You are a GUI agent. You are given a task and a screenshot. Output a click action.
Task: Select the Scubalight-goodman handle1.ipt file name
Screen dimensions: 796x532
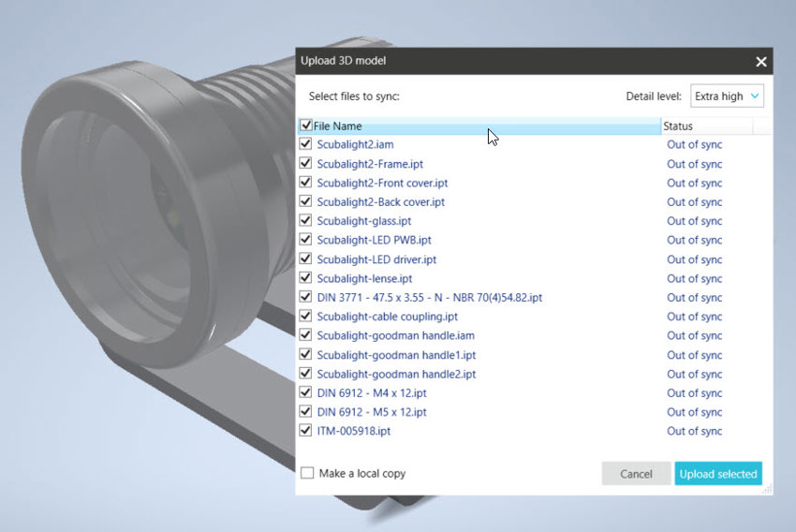click(396, 355)
